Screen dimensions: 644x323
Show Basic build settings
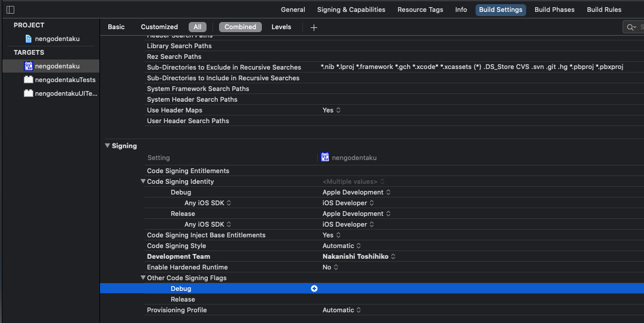click(x=116, y=27)
